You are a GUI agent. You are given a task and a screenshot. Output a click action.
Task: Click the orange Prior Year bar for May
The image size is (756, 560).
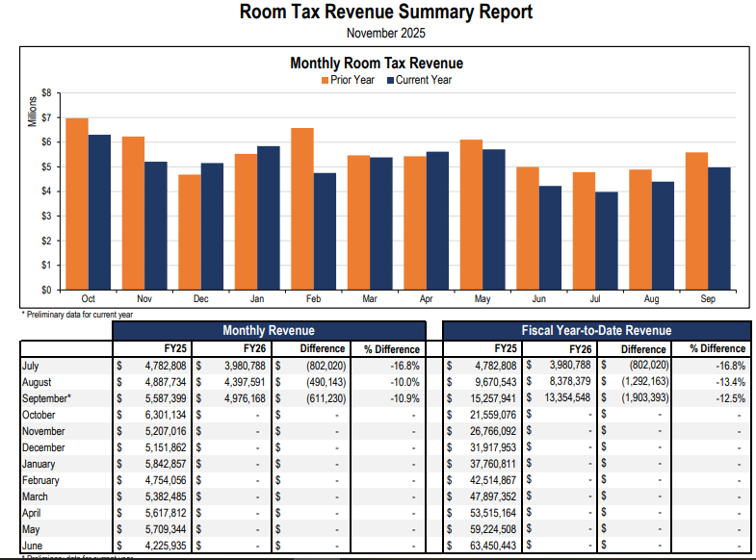click(471, 214)
